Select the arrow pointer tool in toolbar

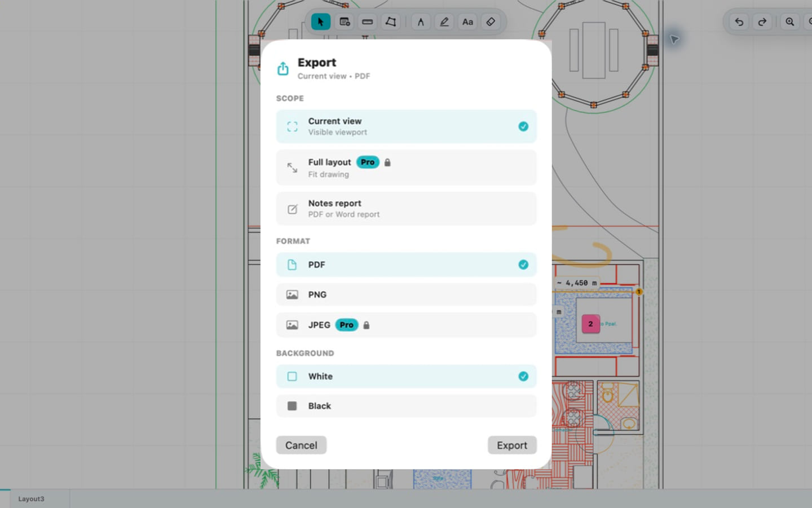point(320,22)
